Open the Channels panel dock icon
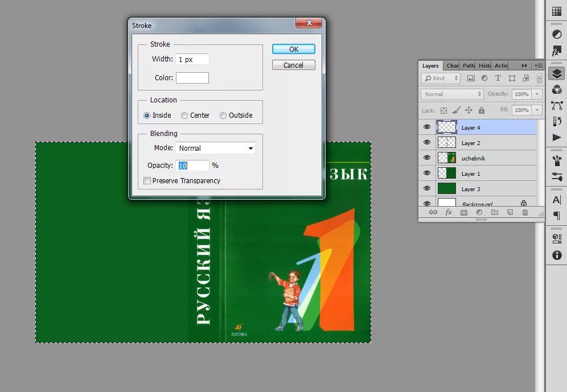Viewport: 567px width, 392px height. pos(557,89)
